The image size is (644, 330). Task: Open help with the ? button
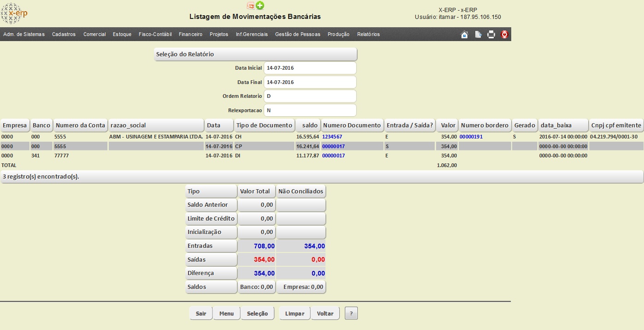(351, 313)
